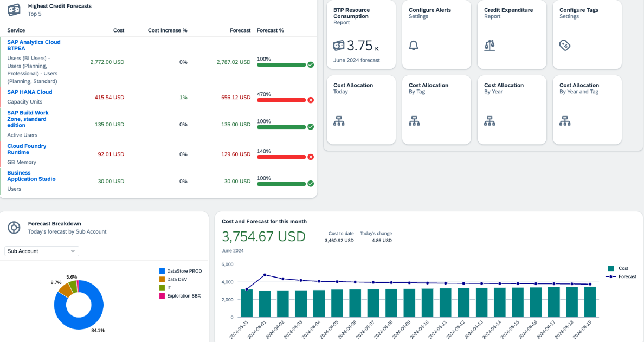
Task: Click the money icon beside Highest Credit Forecasts
Action: [14, 9]
